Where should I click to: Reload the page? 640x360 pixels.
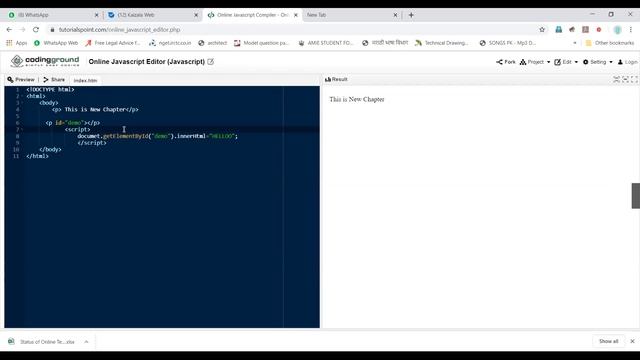point(36,29)
